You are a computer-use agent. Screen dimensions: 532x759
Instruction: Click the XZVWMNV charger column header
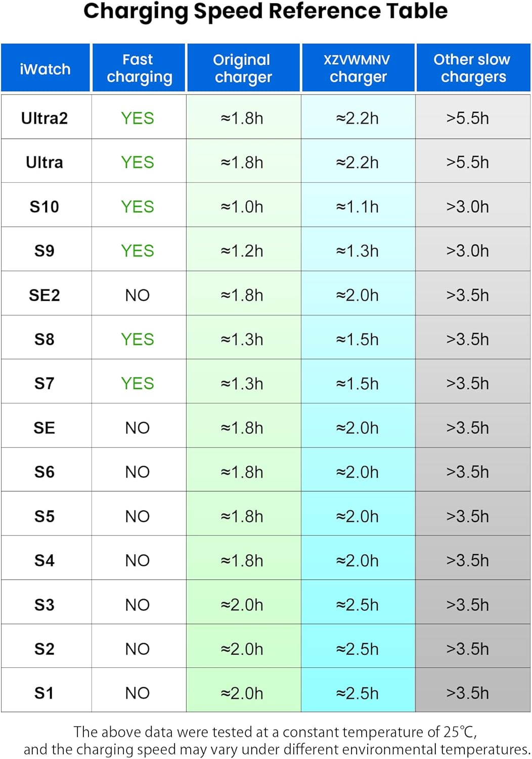point(358,68)
